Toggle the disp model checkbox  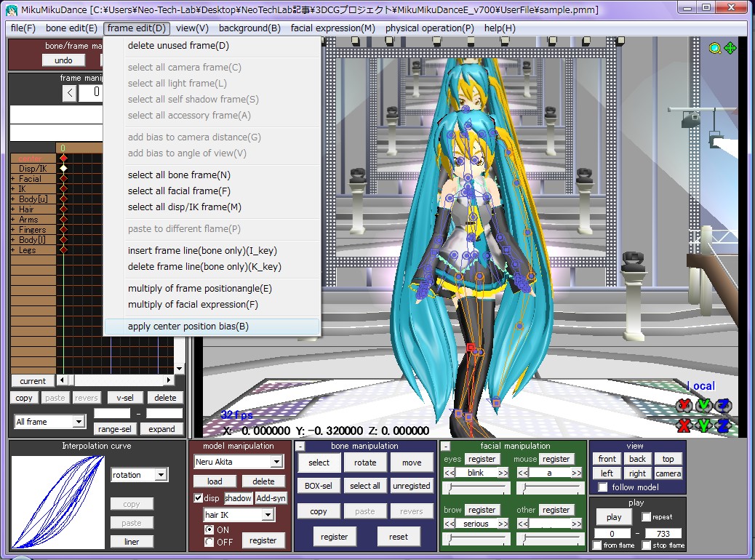point(198,498)
